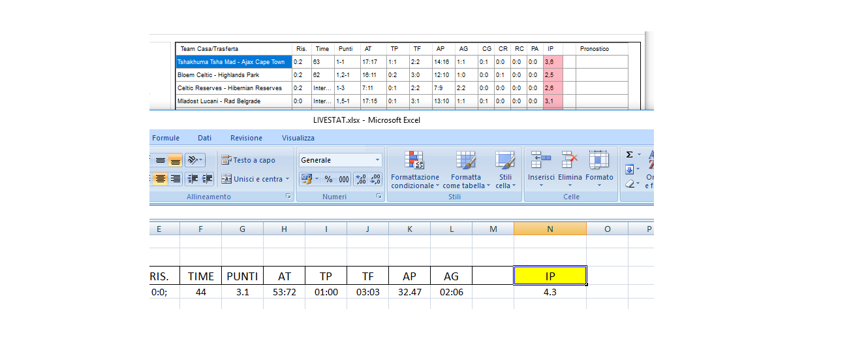This screenshot has height=358, width=868.
Task: Open the Formato cells menu
Action: [599, 170]
